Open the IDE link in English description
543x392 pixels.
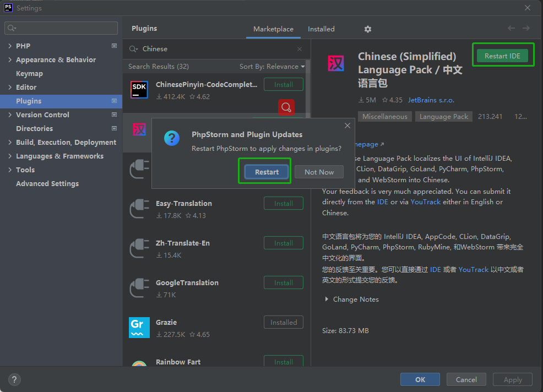pyautogui.click(x=382, y=202)
